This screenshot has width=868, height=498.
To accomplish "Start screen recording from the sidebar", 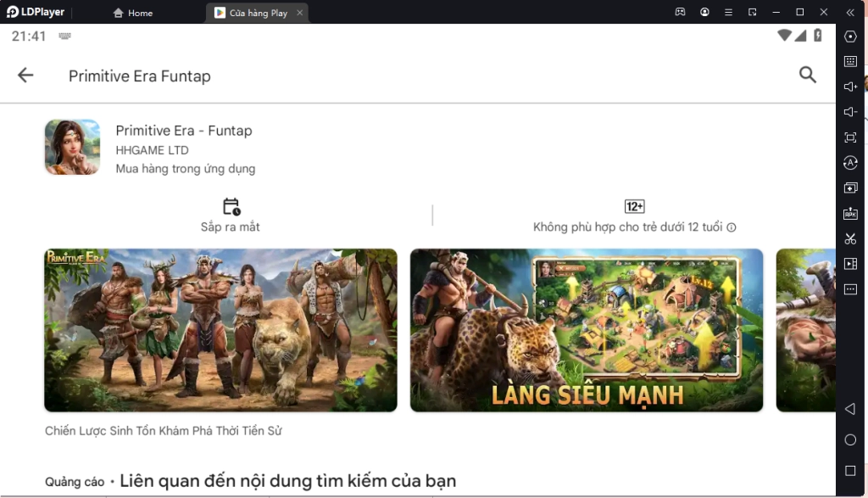I will [851, 264].
